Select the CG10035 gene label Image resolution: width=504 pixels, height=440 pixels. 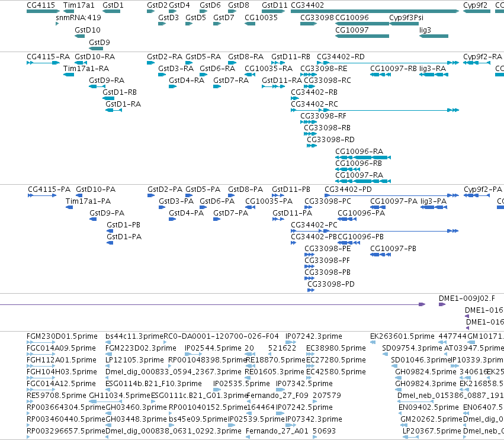click(x=261, y=17)
